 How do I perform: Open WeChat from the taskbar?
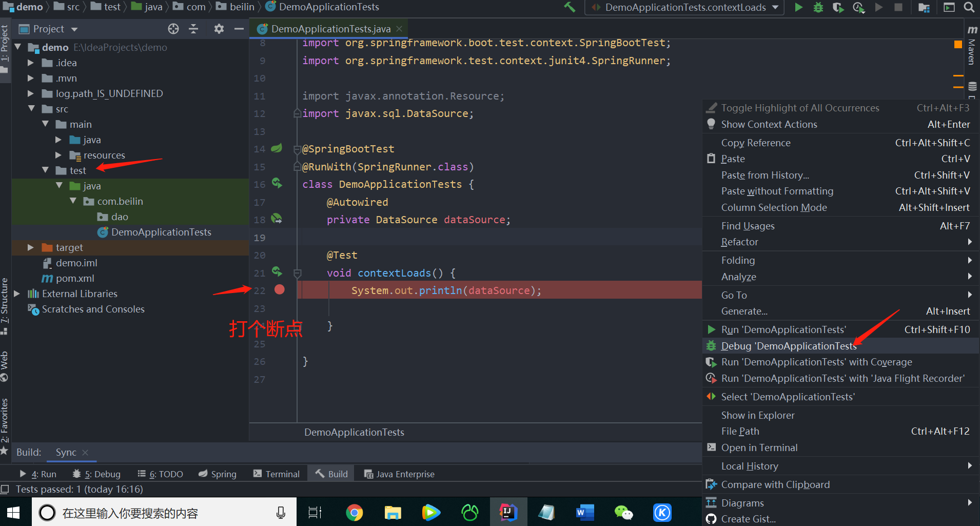click(623, 512)
